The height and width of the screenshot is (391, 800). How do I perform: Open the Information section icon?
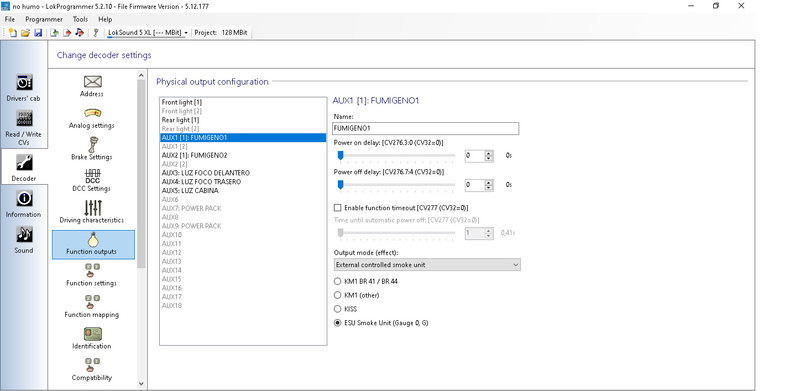[24, 198]
